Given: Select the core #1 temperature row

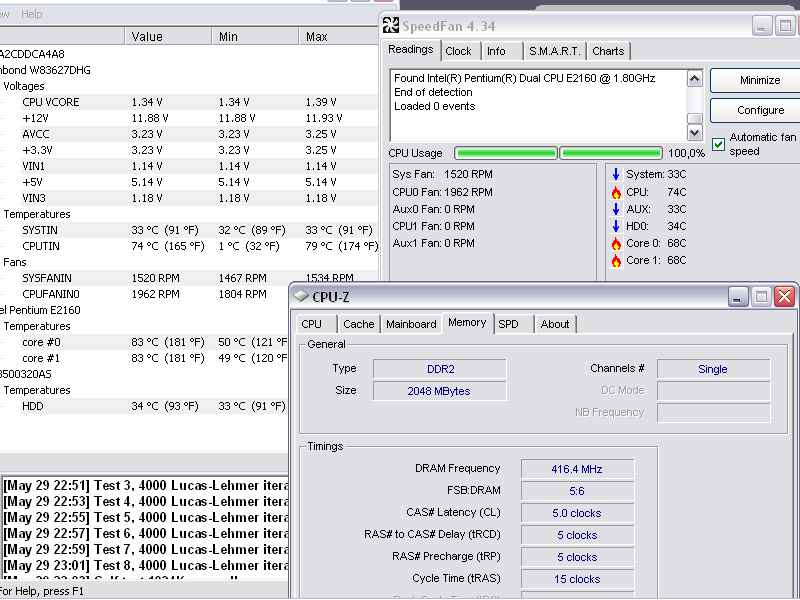Looking at the screenshot, I should [144, 358].
